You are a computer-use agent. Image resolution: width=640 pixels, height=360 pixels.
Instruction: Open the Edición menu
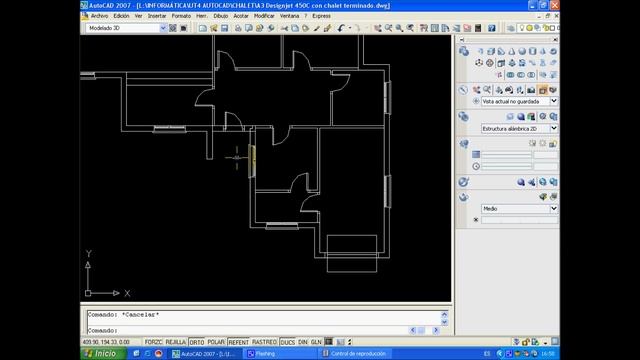pyautogui.click(x=121, y=16)
